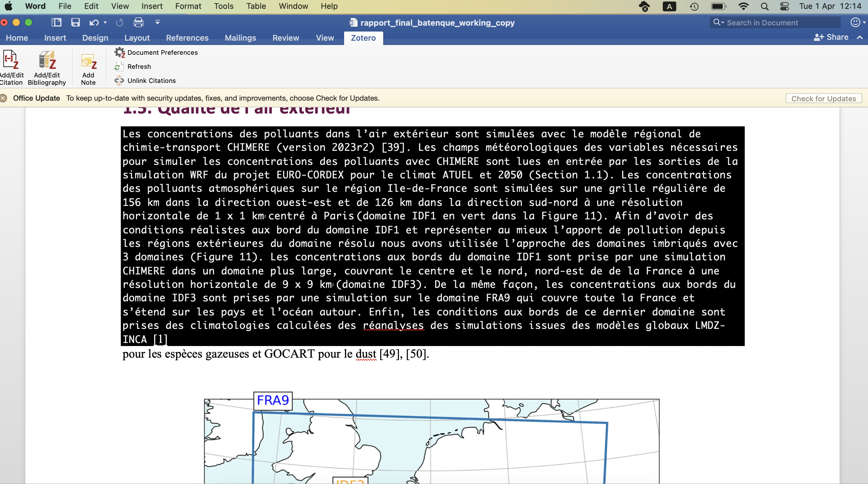Expand the Undo history dropdown arrow
The height and width of the screenshot is (484, 868).
105,23
